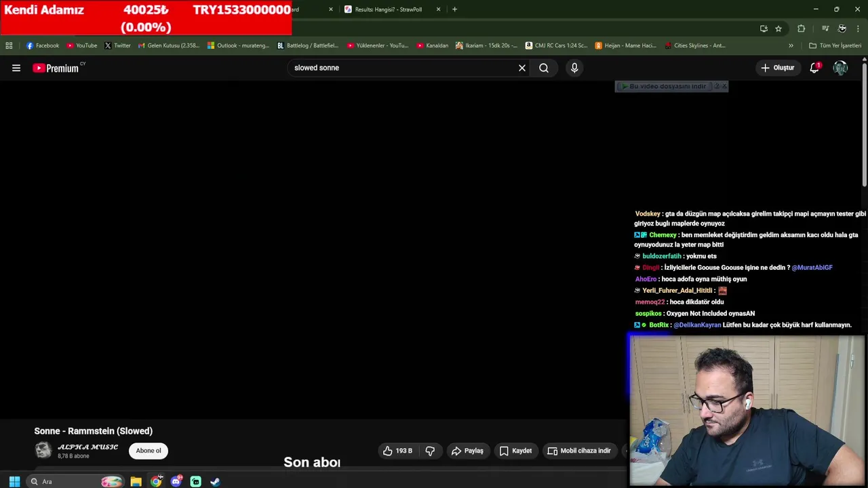This screenshot has height=488, width=868.
Task: Open the YouTube bookmark
Action: (x=81, y=45)
